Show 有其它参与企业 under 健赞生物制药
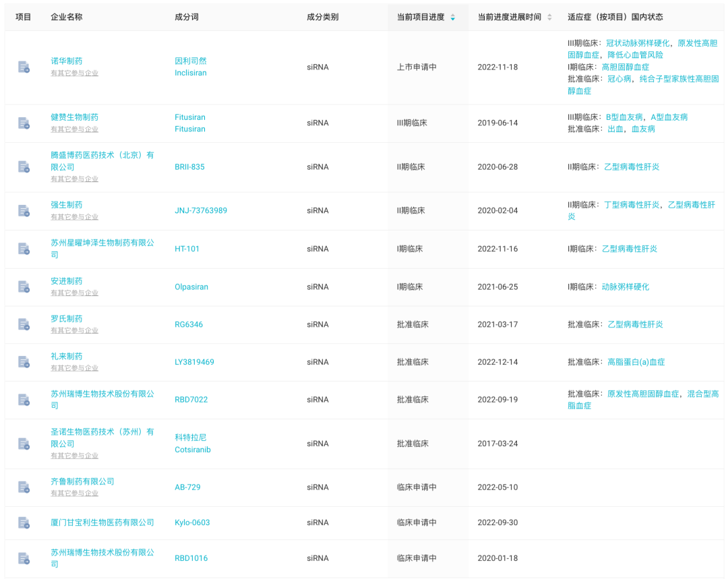The width and height of the screenshot is (728, 579). [74, 129]
